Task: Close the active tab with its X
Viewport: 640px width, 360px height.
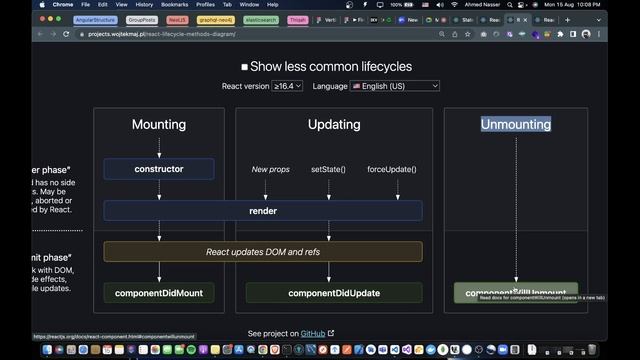Action: 525,20
